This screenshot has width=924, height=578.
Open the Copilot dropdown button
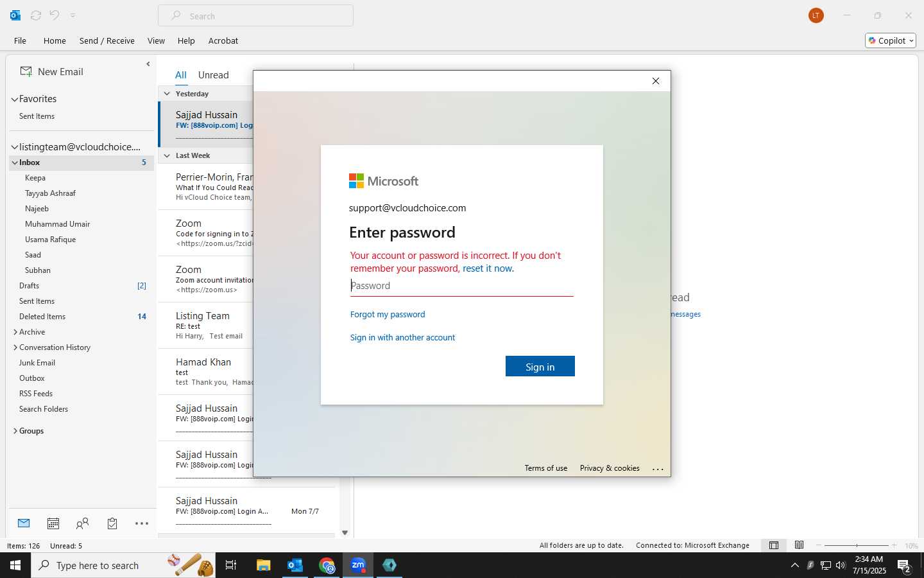891,40
